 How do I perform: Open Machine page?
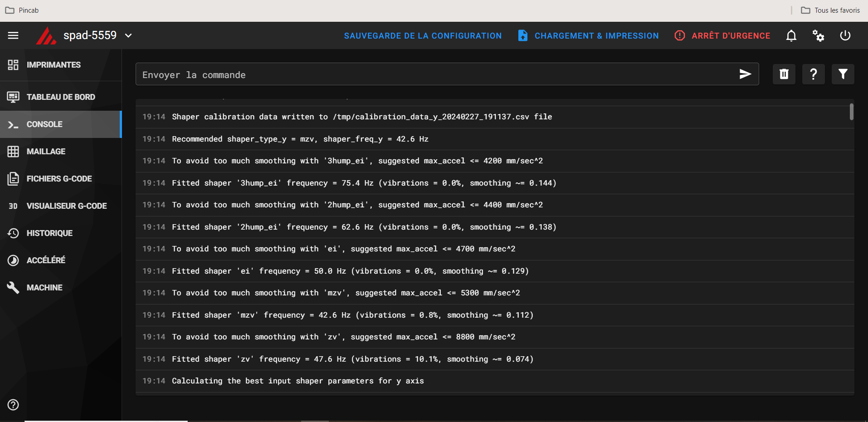tap(61, 288)
